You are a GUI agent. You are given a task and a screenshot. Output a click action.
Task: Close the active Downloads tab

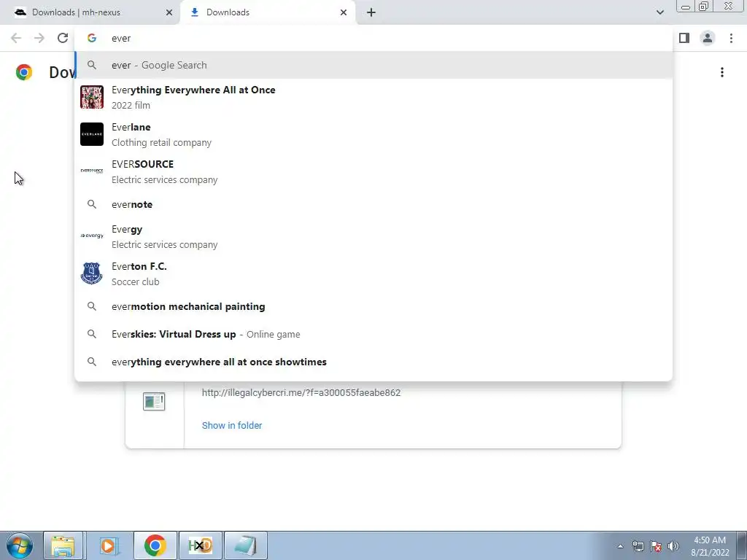344,12
